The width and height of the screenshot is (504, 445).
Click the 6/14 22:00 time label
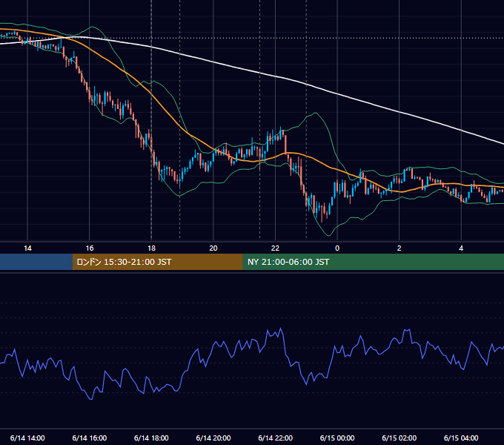click(276, 438)
